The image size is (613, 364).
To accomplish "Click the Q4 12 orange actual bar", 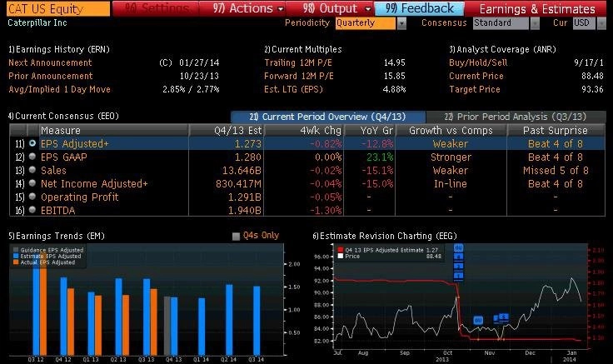I will click(71, 322).
